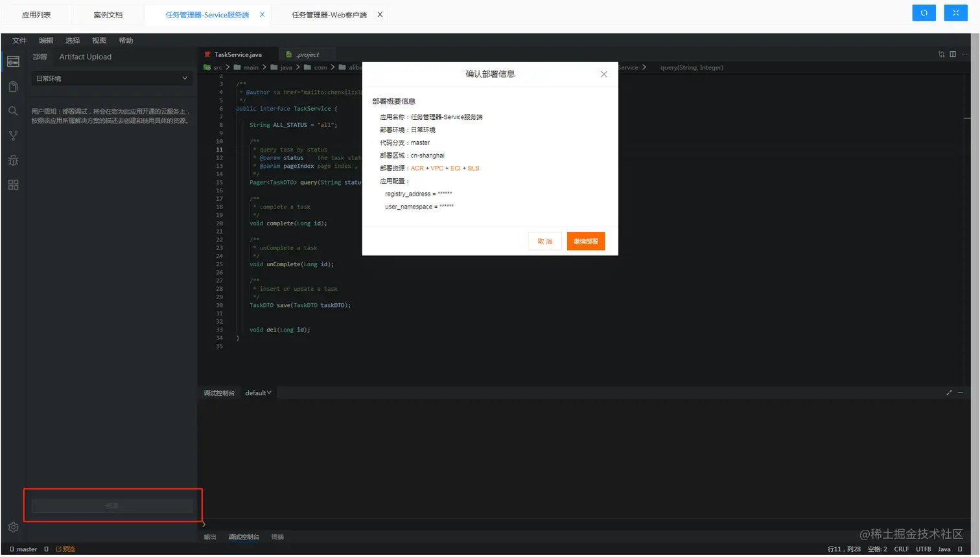Viewport: 980px width, 557px height.
Task: Open the extensions grid icon in the activity bar
Action: point(13,185)
